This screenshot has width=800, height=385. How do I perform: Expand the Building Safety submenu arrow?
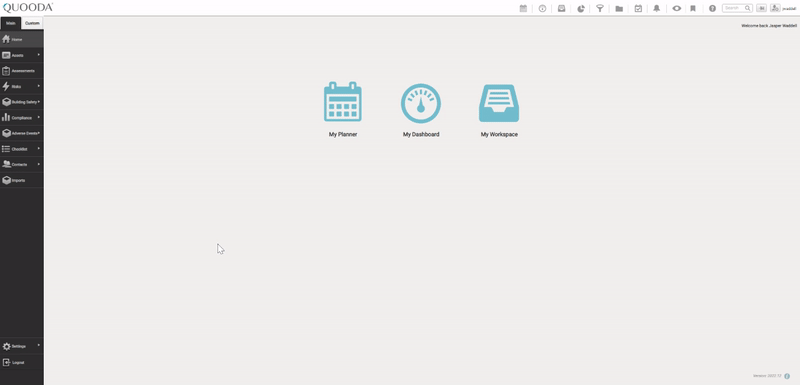(x=39, y=101)
